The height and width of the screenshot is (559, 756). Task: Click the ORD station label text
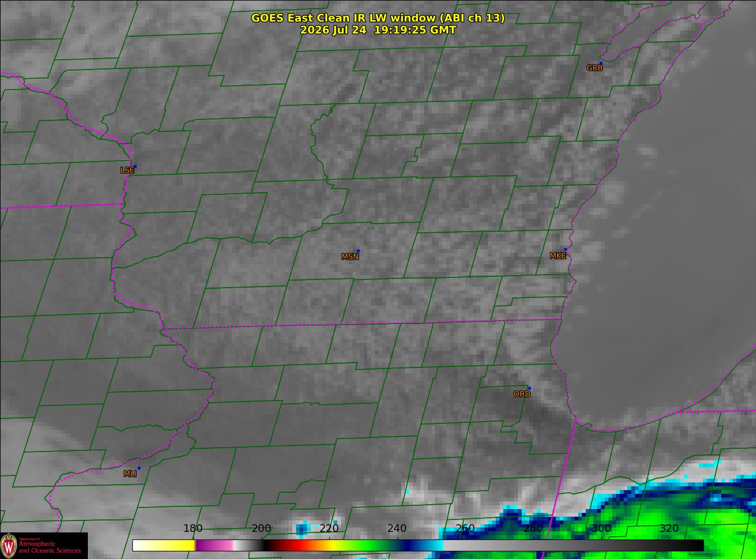pos(522,395)
